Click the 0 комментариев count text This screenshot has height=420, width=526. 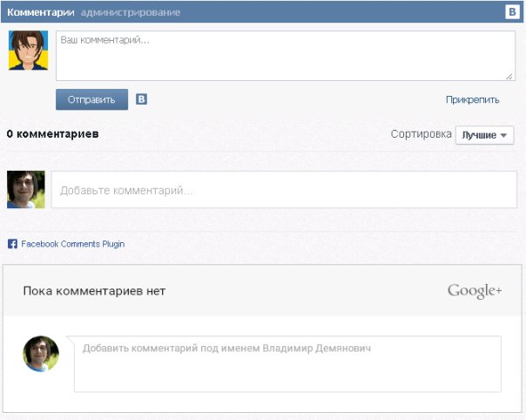[x=52, y=134]
